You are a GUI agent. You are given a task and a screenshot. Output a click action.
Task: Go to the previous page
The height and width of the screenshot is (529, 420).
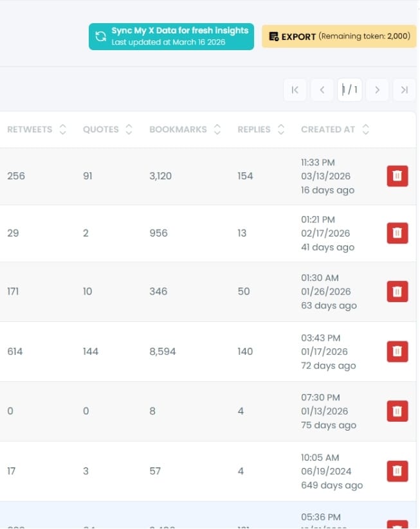click(322, 90)
